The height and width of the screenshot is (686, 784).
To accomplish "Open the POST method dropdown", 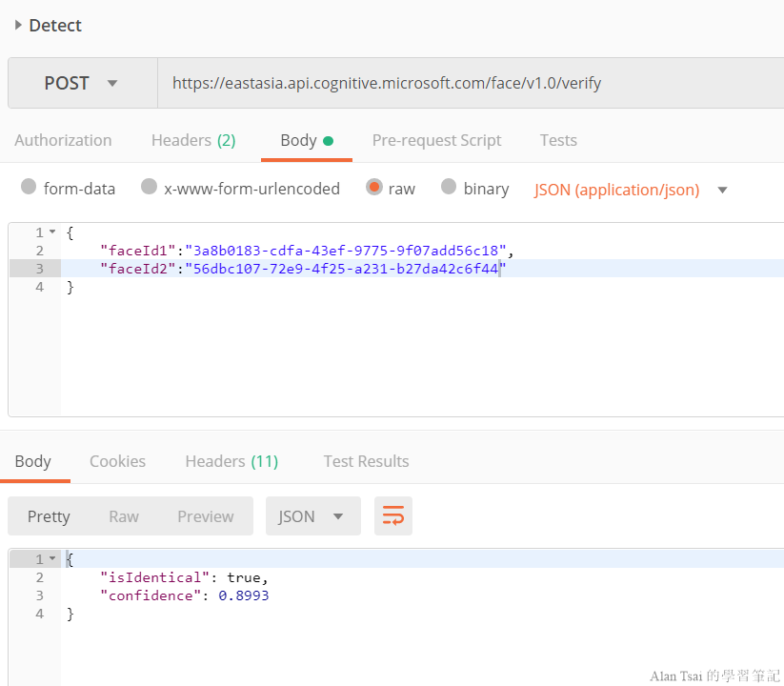I will [83, 83].
